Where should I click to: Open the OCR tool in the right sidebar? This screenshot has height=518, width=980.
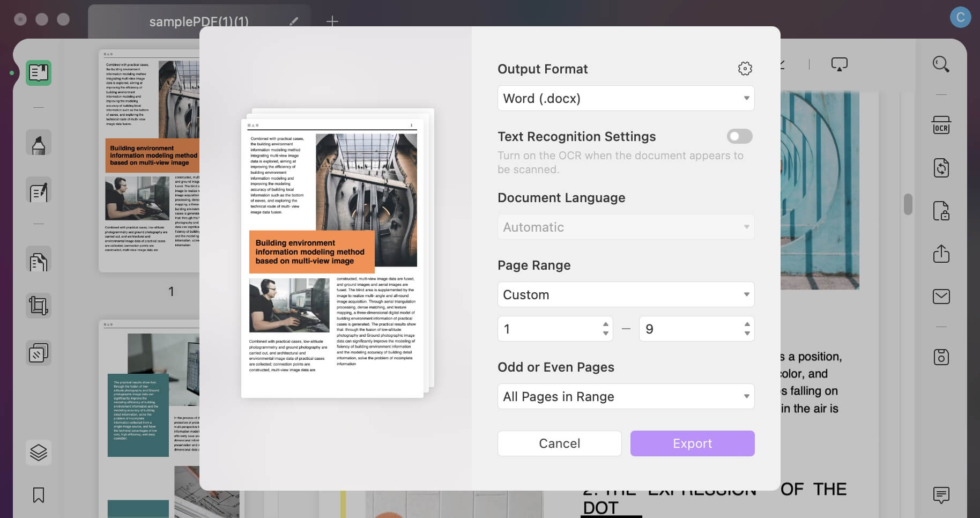tap(941, 125)
